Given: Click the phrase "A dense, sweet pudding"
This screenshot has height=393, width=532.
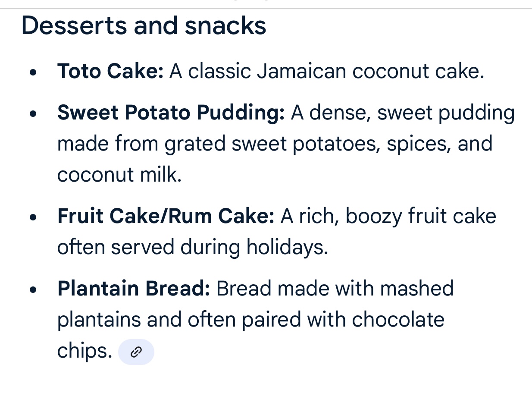Looking at the screenshot, I should [x=403, y=113].
